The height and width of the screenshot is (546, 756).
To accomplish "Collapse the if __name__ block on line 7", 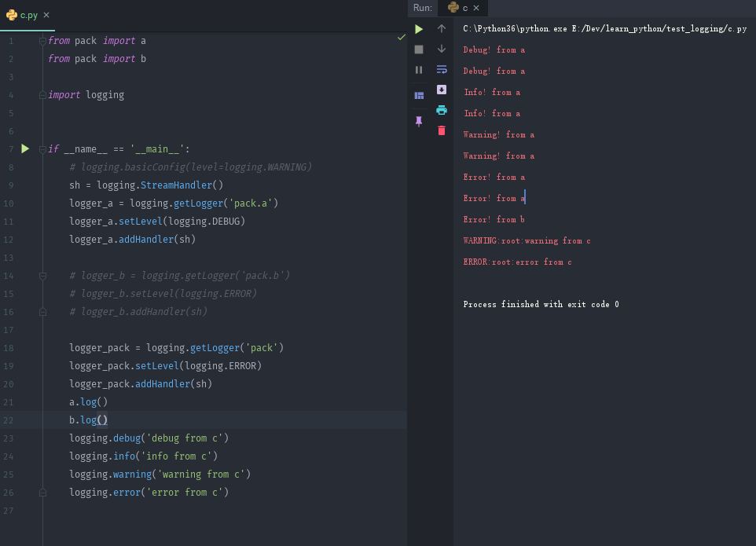I will [42, 149].
